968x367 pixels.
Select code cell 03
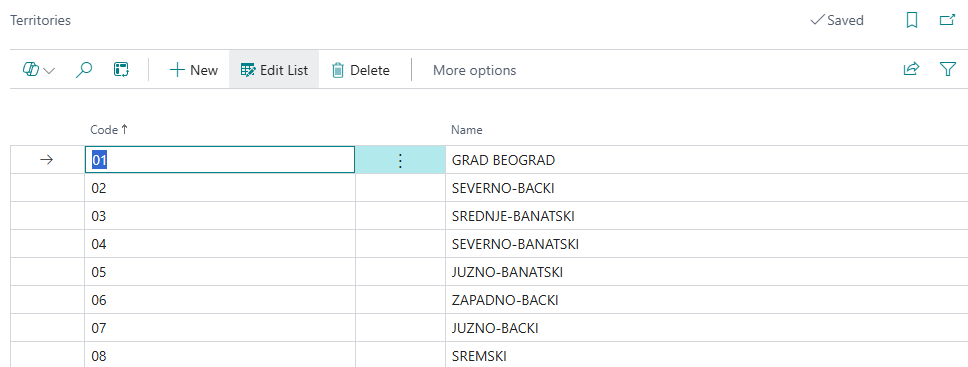tap(220, 216)
